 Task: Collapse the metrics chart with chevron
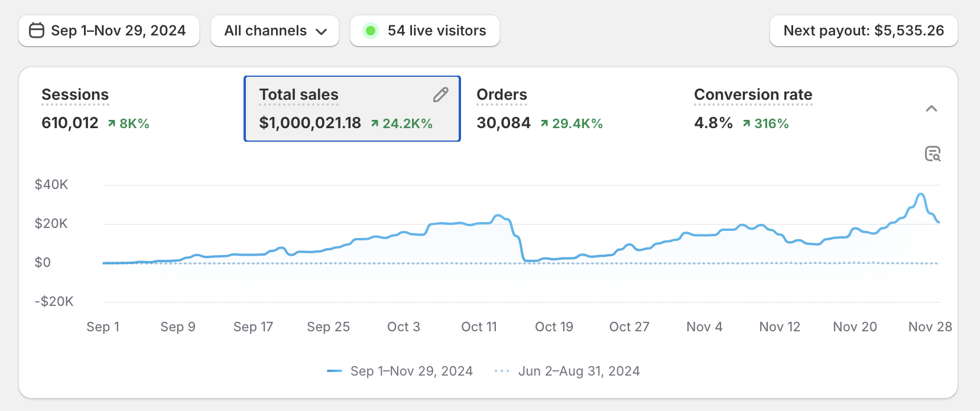[x=932, y=109]
